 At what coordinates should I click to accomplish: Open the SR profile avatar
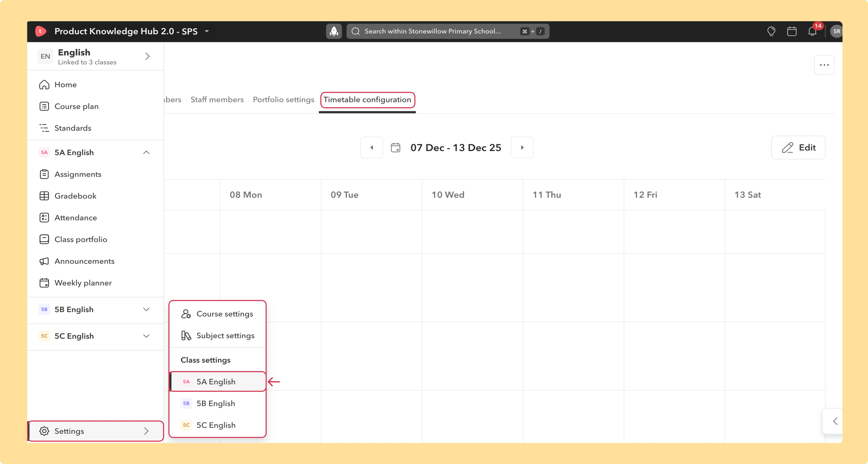[836, 31]
